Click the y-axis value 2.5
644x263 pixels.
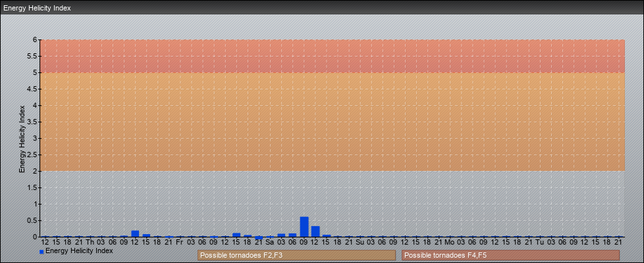32,155
